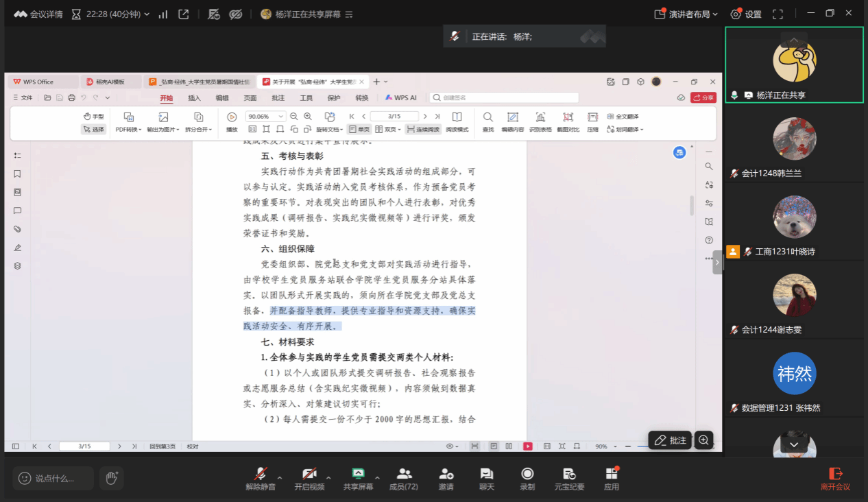Open PDF转换 dropdown
The image size is (868, 502).
click(x=129, y=123)
